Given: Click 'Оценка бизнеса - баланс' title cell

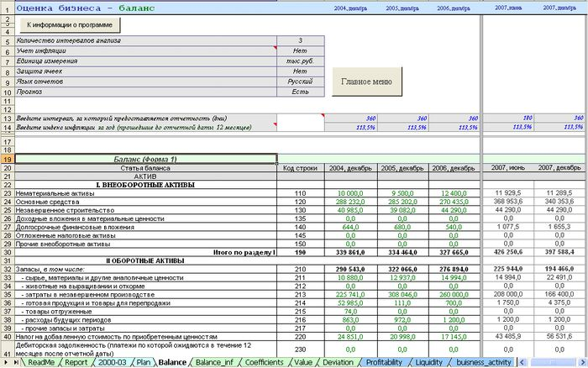Looking at the screenshot, I should (x=146, y=8).
